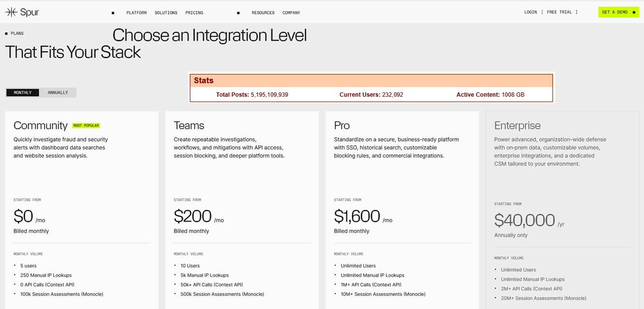Click '500k Session Assessments (Monocle)' item
The width and height of the screenshot is (644, 309).
click(222, 294)
